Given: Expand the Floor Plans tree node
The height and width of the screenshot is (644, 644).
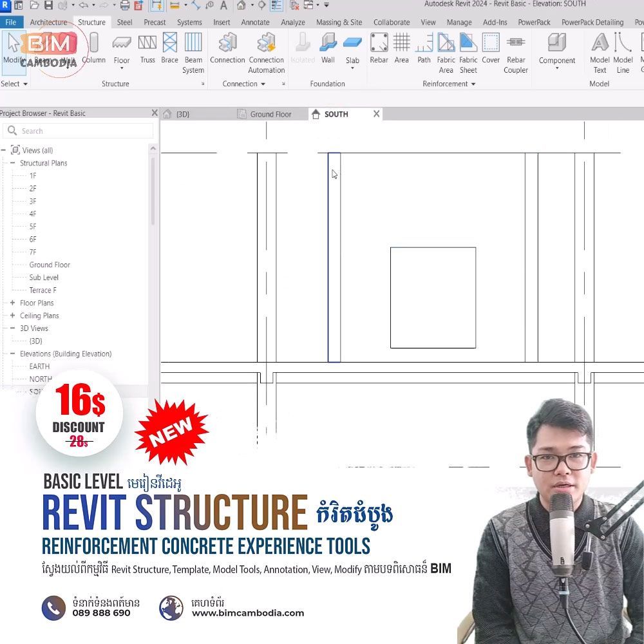Looking at the screenshot, I should (x=12, y=303).
